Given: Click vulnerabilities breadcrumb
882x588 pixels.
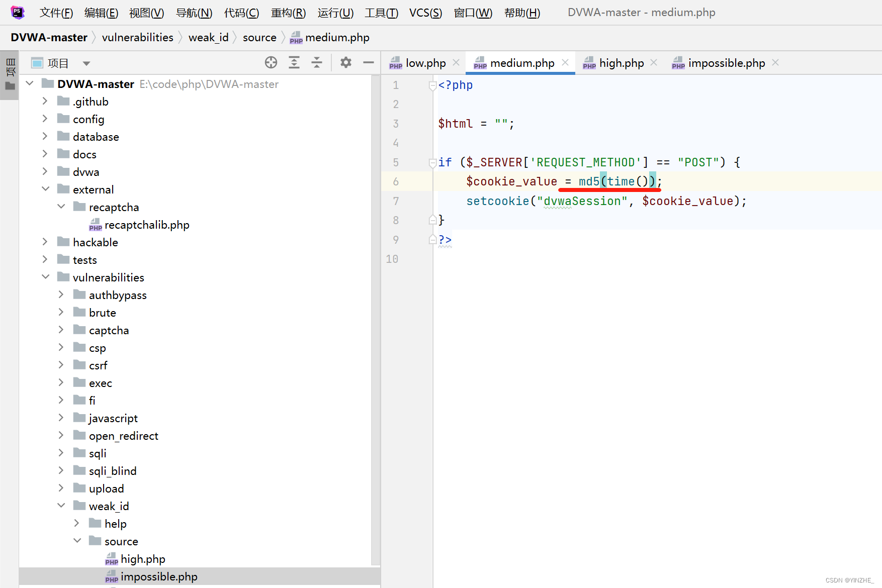Looking at the screenshot, I should (137, 38).
